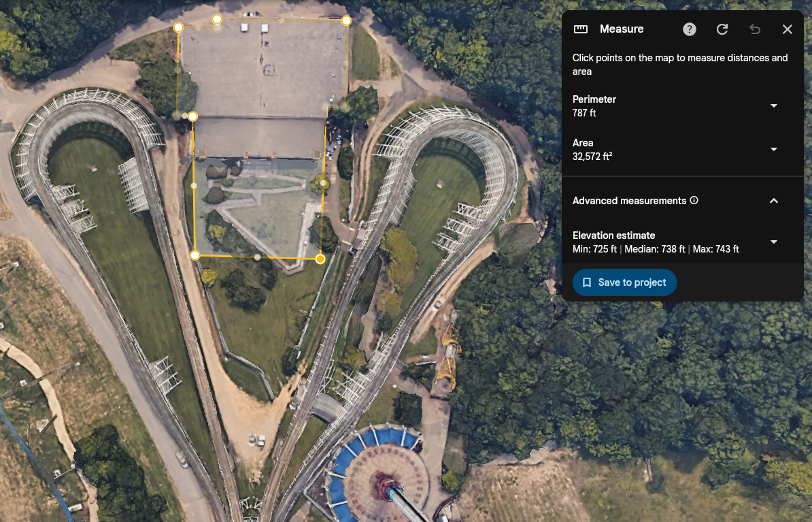This screenshot has height=522, width=812.
Task: Open the Elevation estimate units dropdown
Action: click(773, 242)
